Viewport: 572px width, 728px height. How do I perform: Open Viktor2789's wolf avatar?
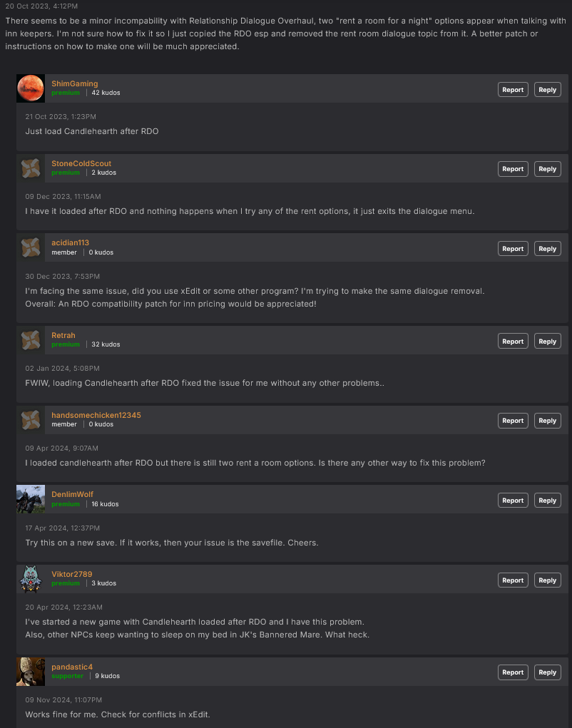(x=31, y=579)
